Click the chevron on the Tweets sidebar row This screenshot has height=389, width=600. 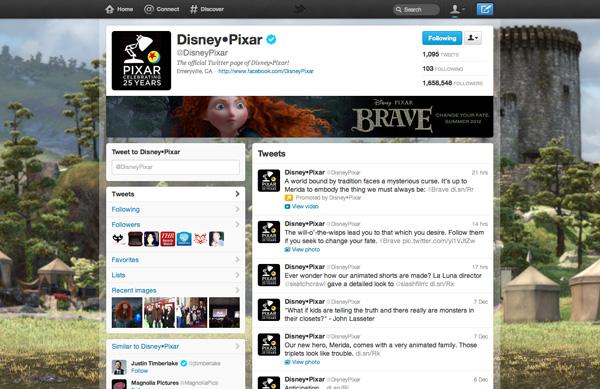237,194
